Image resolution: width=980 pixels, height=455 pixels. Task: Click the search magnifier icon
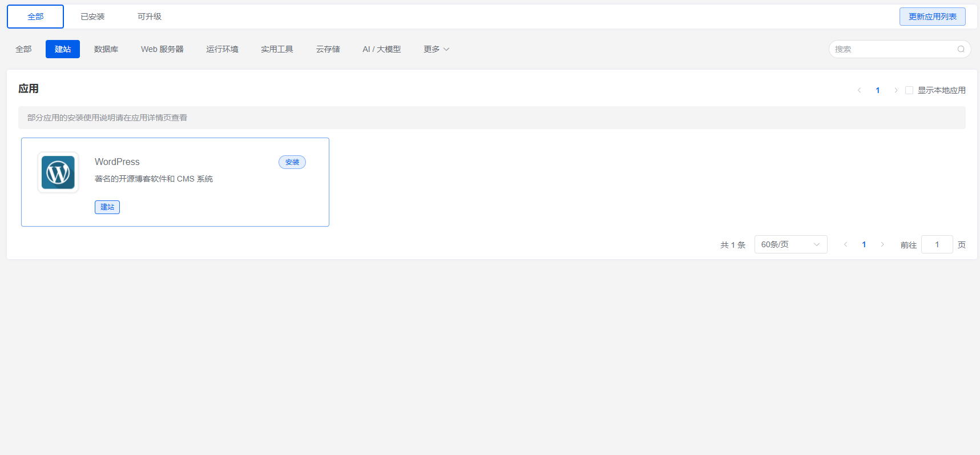point(961,49)
